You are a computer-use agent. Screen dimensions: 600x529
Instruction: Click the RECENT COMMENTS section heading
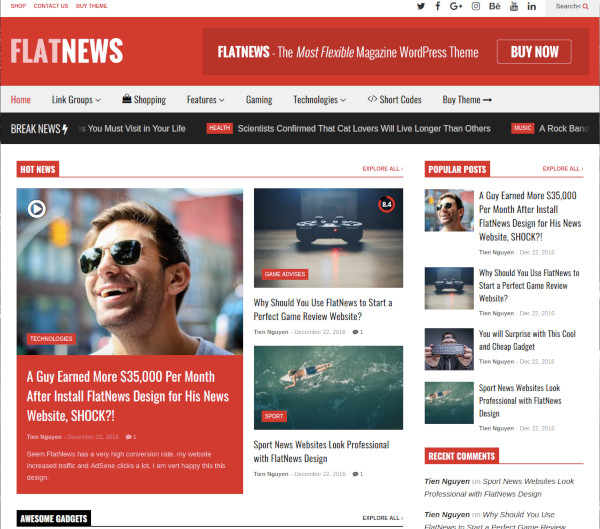pyautogui.click(x=461, y=456)
